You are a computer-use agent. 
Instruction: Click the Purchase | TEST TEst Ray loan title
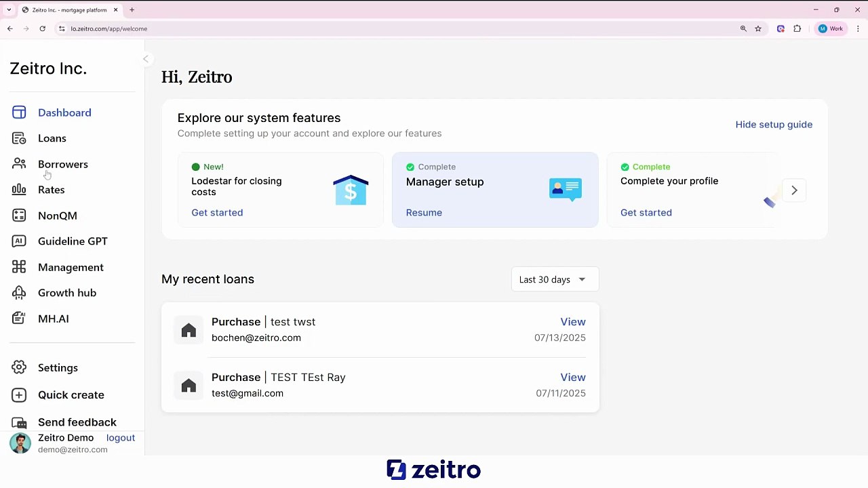pyautogui.click(x=279, y=378)
